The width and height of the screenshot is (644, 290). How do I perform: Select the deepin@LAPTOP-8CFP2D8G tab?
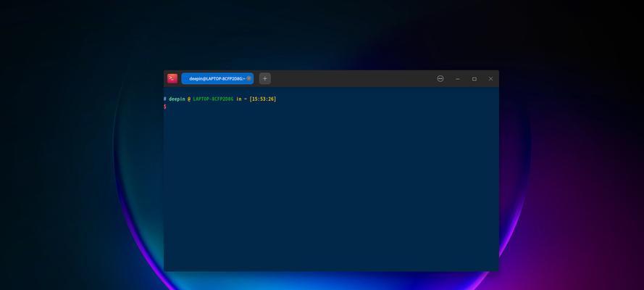[217, 78]
